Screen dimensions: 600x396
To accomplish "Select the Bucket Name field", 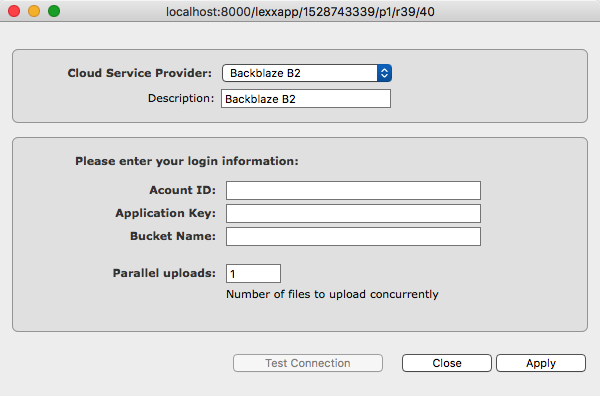I will pyautogui.click(x=353, y=236).
